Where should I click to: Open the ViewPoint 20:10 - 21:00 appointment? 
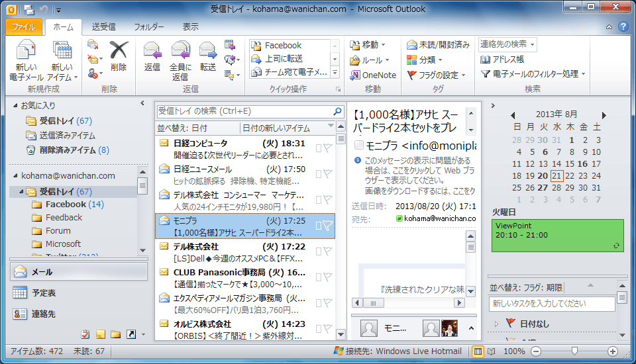click(558, 236)
